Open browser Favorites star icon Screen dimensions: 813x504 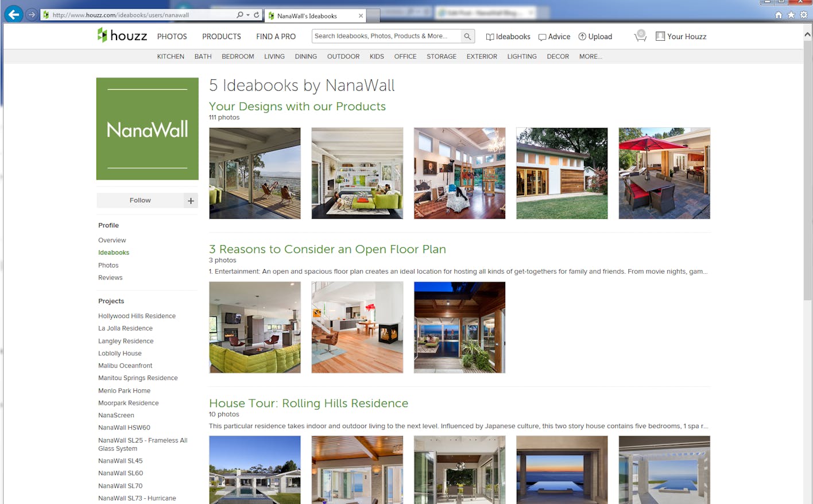(x=791, y=15)
